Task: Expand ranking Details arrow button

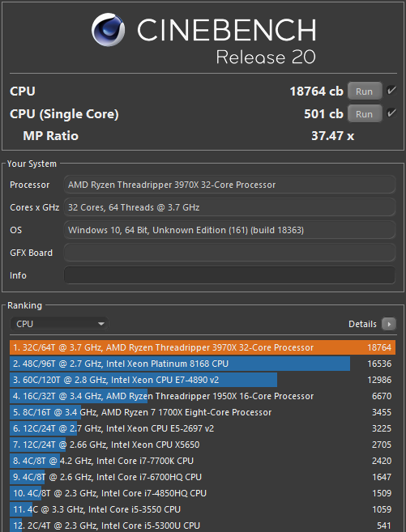Action: point(389,324)
